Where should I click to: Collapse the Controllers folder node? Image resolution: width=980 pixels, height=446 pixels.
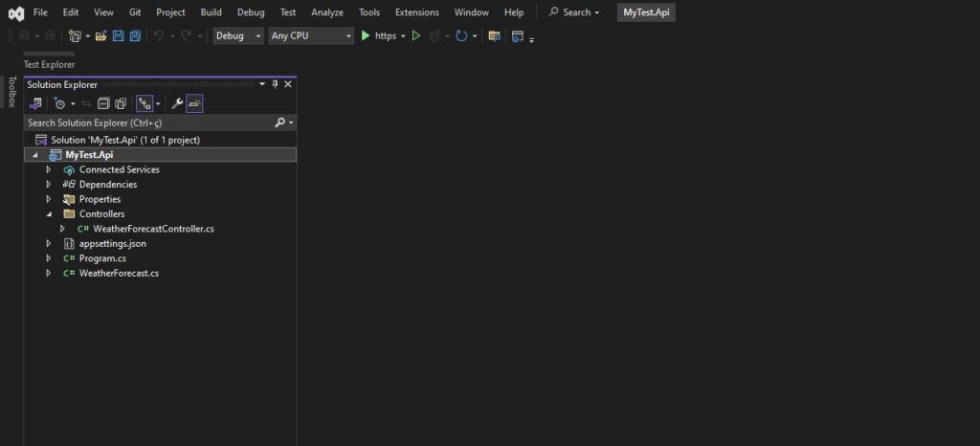tap(49, 214)
